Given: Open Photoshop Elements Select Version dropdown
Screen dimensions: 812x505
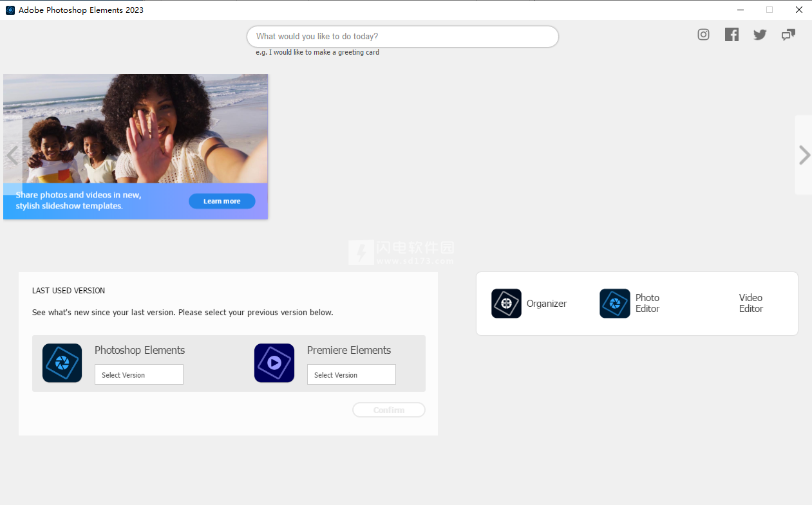Looking at the screenshot, I should [x=139, y=374].
